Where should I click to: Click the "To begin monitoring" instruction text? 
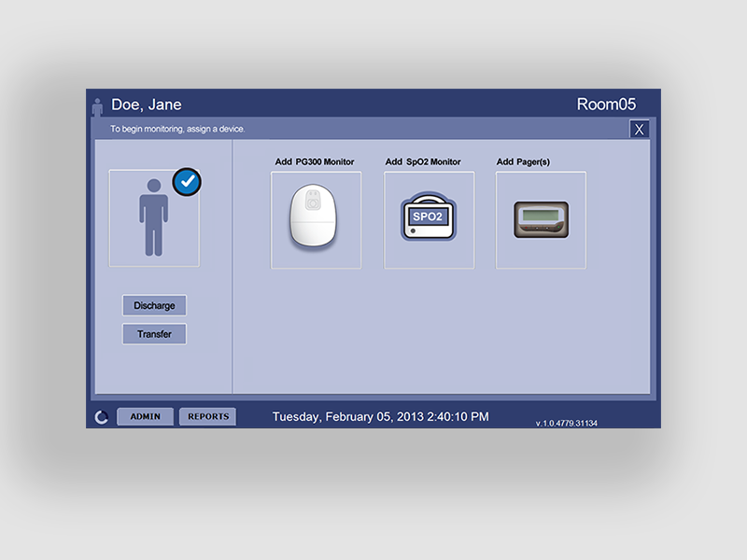pyautogui.click(x=177, y=129)
